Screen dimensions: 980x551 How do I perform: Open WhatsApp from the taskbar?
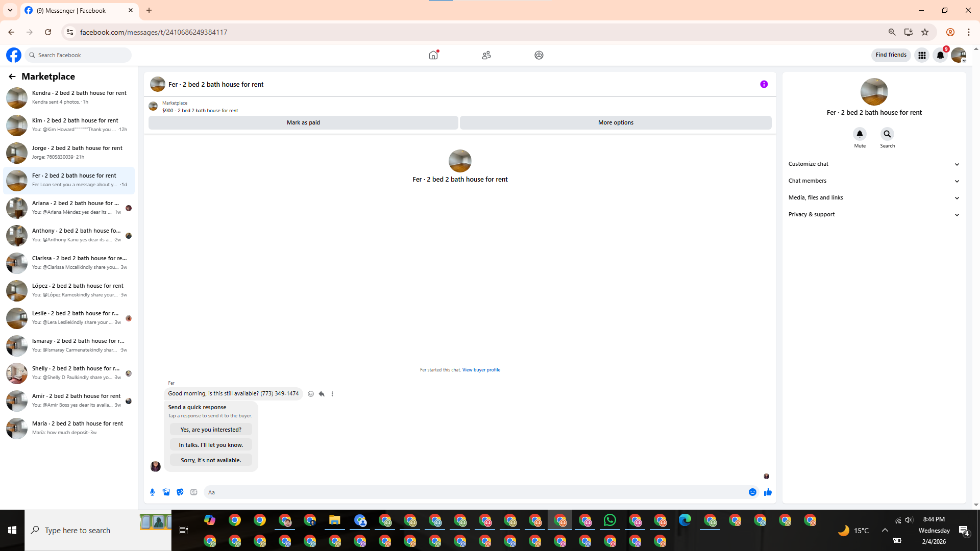609,520
